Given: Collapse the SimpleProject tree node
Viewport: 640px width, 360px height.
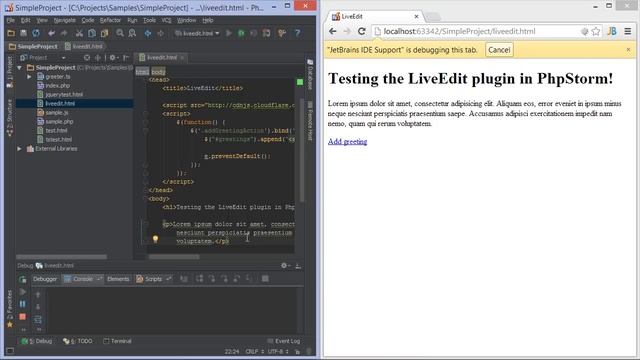Looking at the screenshot, I should pos(20,67).
